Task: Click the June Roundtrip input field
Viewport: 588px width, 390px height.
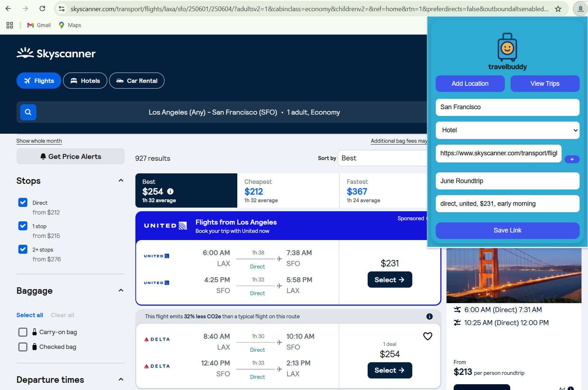Action: point(507,181)
